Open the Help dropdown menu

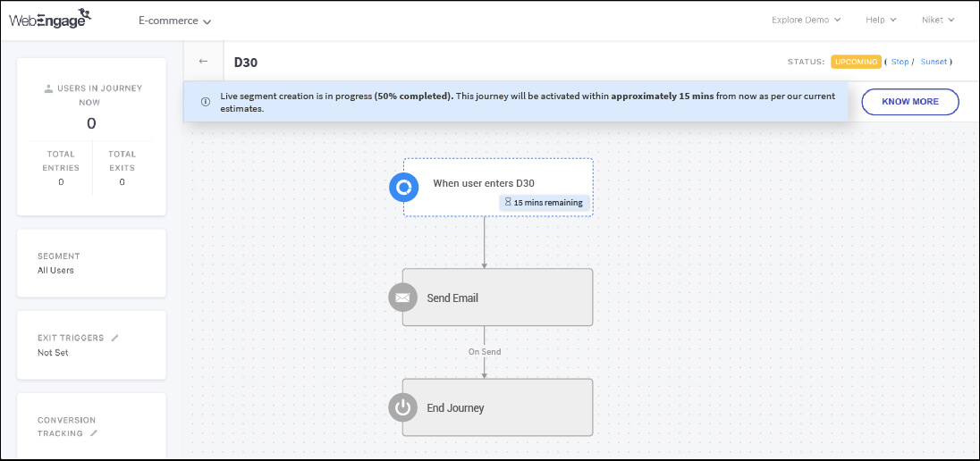881,20
